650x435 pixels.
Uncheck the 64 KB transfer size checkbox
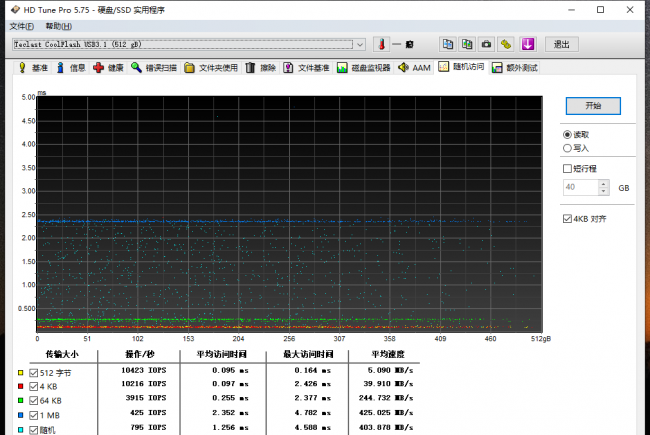coord(34,401)
